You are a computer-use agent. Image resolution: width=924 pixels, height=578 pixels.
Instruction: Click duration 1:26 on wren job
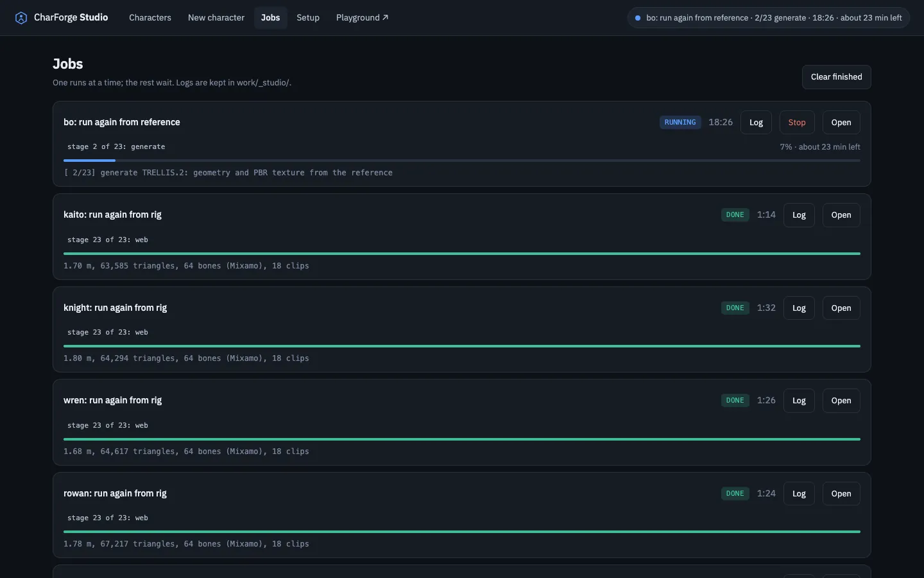tap(766, 401)
